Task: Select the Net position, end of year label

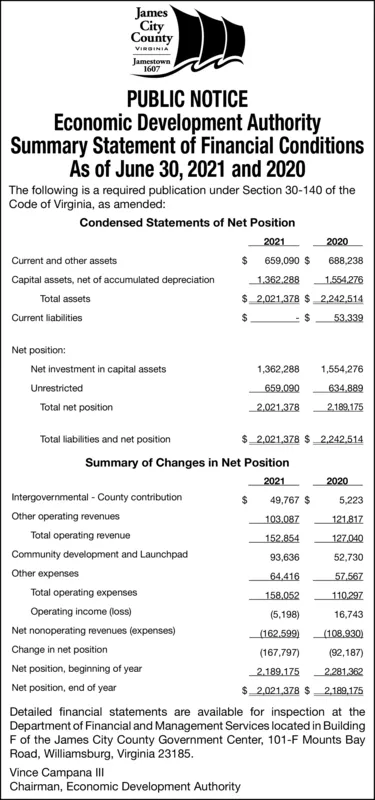Action: click(x=64, y=687)
